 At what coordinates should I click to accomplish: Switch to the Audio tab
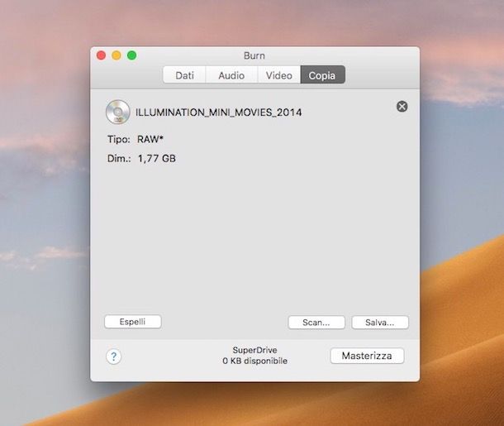click(231, 75)
